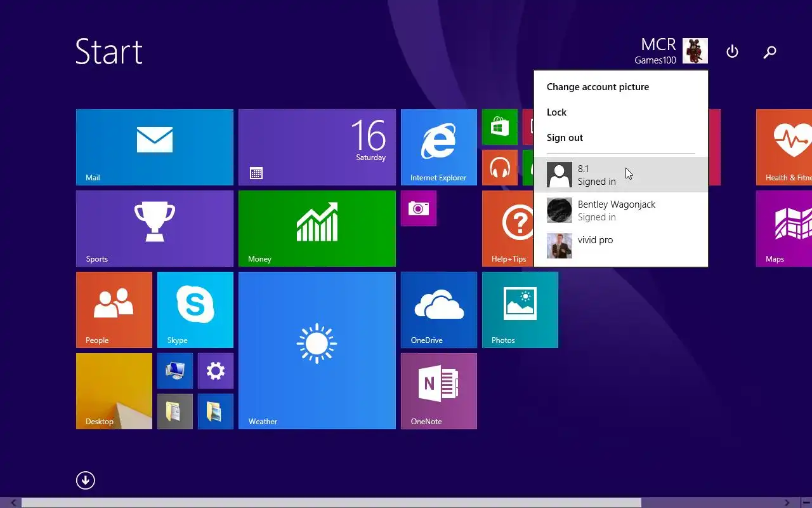The width and height of the screenshot is (812, 508).
Task: Open the Music headphones tile
Action: coord(500,168)
